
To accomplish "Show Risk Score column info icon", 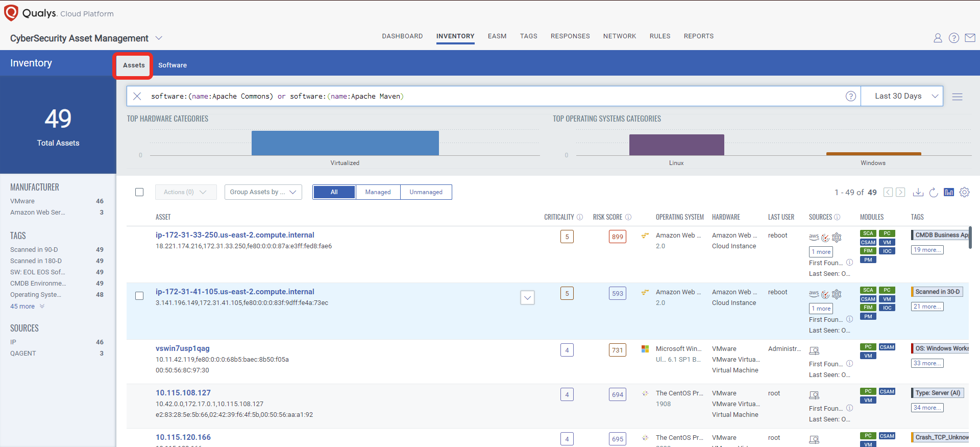I will [x=628, y=217].
